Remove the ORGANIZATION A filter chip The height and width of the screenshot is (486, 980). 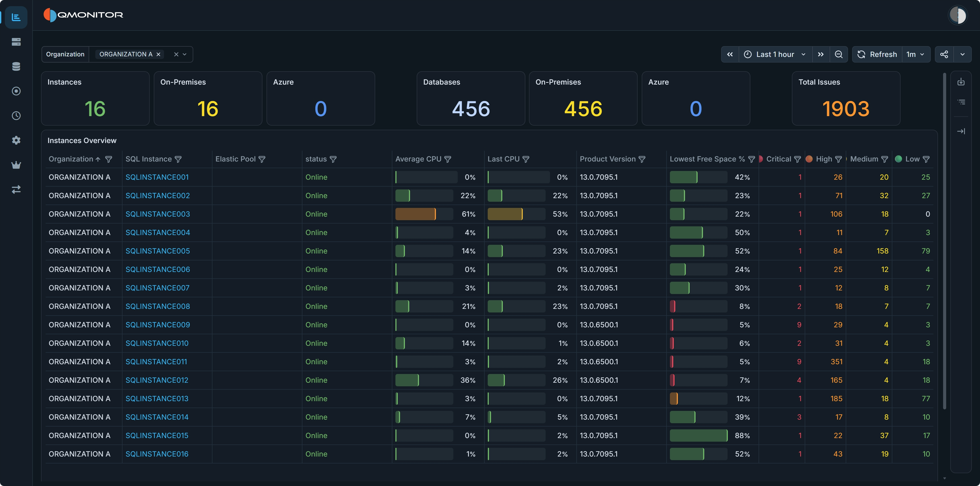158,54
